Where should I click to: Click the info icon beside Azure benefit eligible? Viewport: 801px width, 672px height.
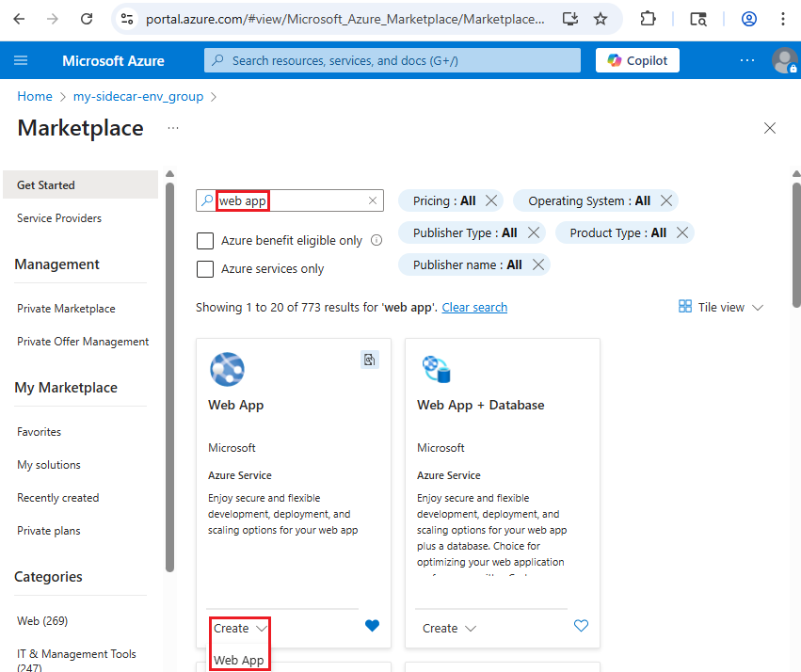(376, 240)
